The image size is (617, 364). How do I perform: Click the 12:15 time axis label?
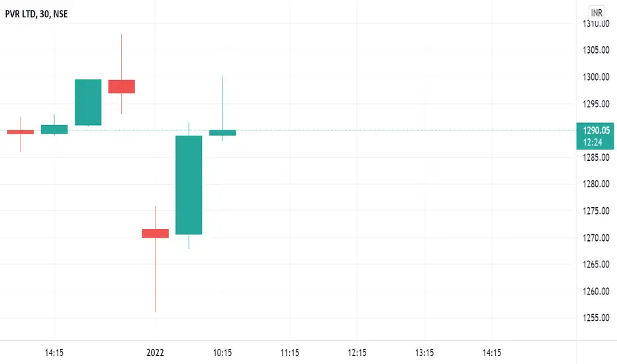[x=357, y=353]
